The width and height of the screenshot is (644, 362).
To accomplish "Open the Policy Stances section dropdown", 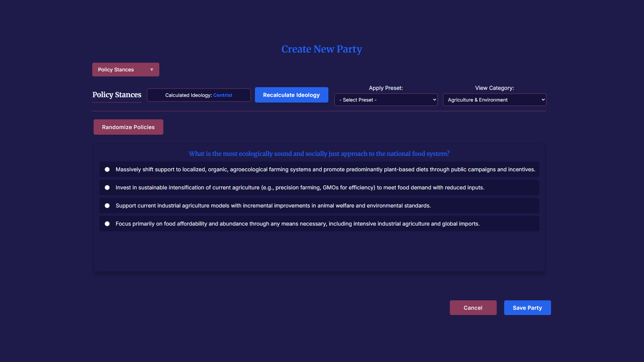I will pos(125,70).
